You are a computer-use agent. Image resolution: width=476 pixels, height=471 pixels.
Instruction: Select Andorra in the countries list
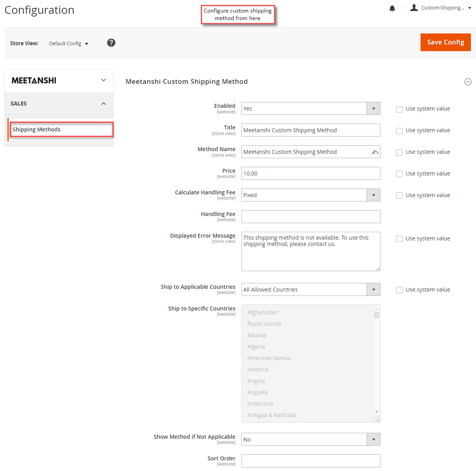coord(258,369)
